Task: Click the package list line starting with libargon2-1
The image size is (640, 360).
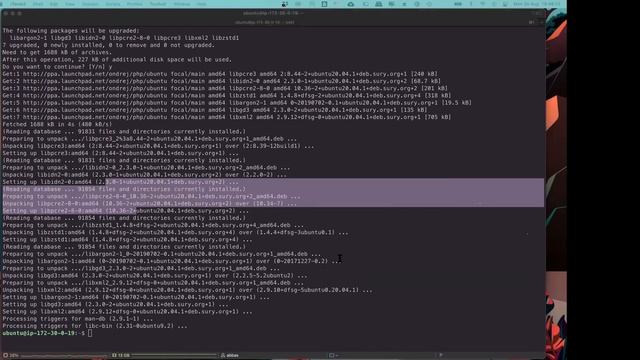Action: coord(124,38)
